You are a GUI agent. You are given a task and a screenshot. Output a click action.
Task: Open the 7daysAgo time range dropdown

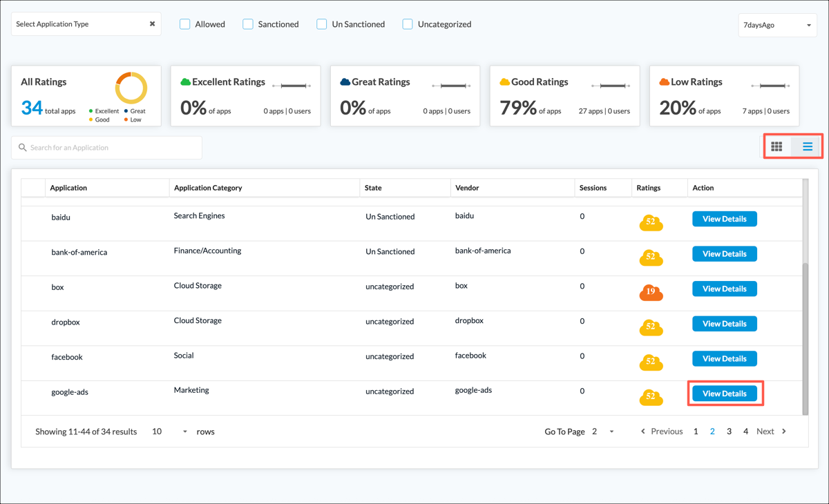point(778,25)
